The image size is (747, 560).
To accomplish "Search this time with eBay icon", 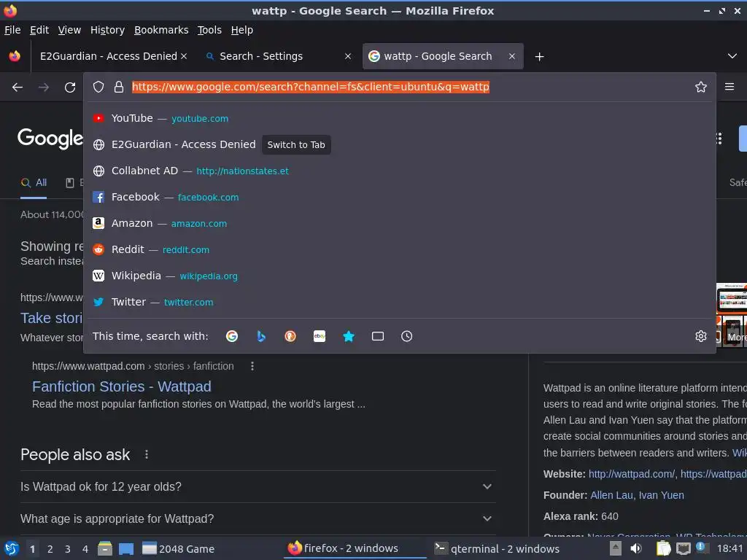I will click(x=320, y=336).
